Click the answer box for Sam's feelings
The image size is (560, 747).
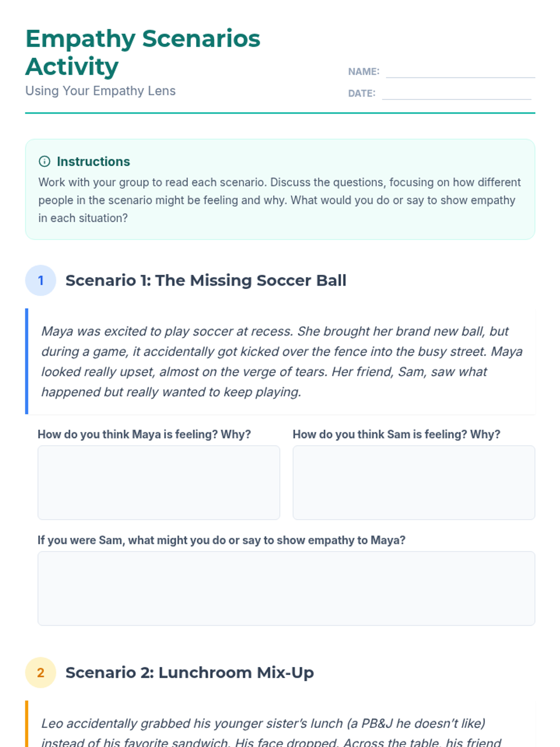tap(413, 482)
